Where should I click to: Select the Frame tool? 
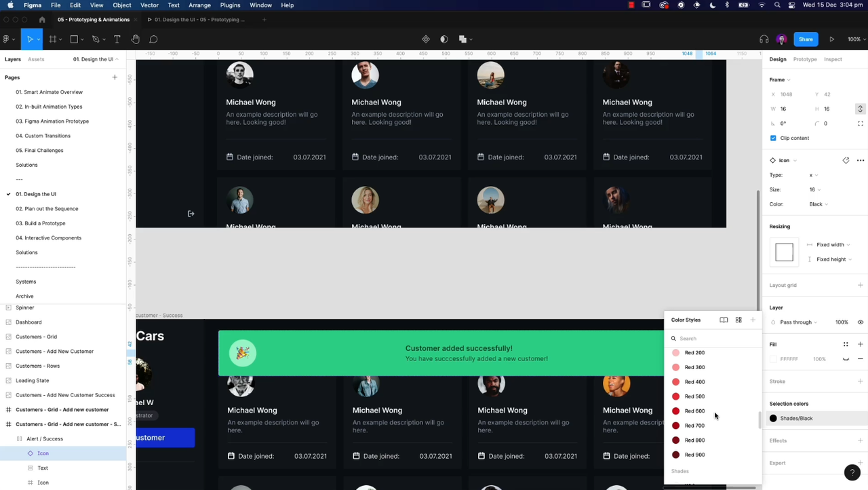53,39
